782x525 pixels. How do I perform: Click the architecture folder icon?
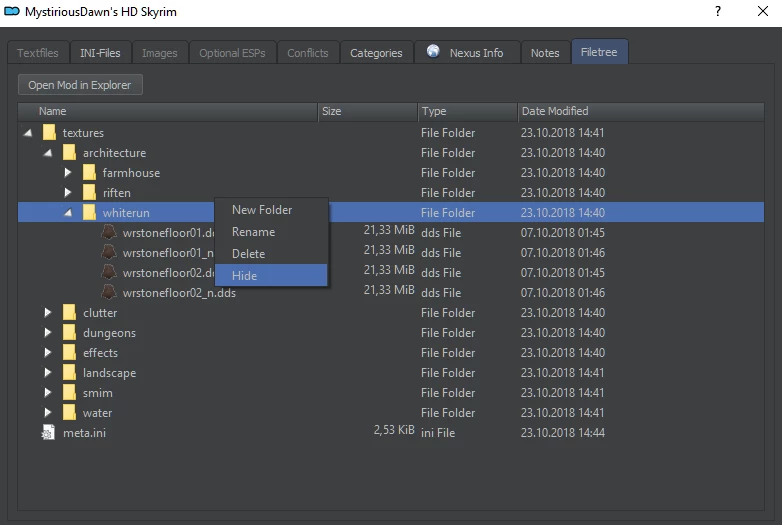(x=69, y=153)
